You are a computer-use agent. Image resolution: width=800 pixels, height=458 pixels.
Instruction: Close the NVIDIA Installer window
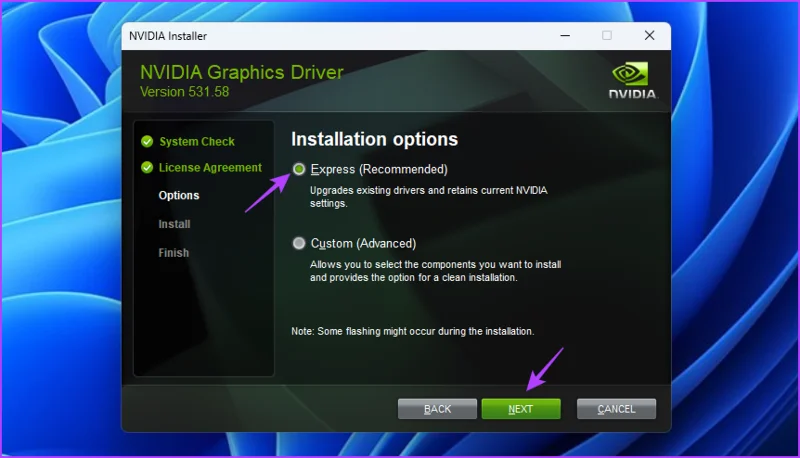[x=649, y=36]
